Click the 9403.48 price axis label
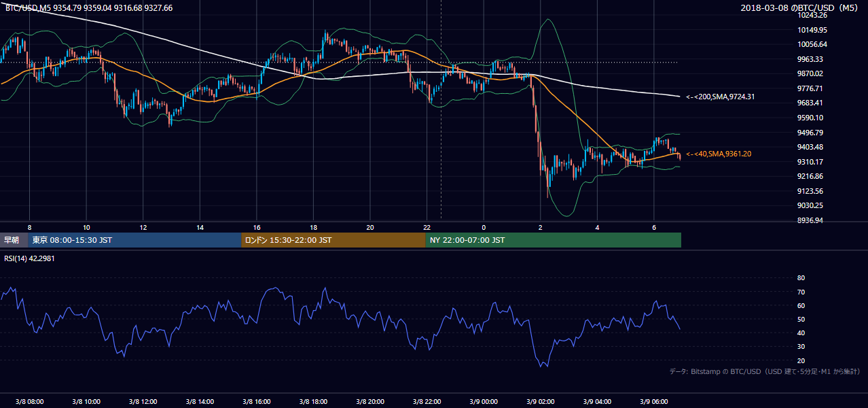 coord(811,147)
